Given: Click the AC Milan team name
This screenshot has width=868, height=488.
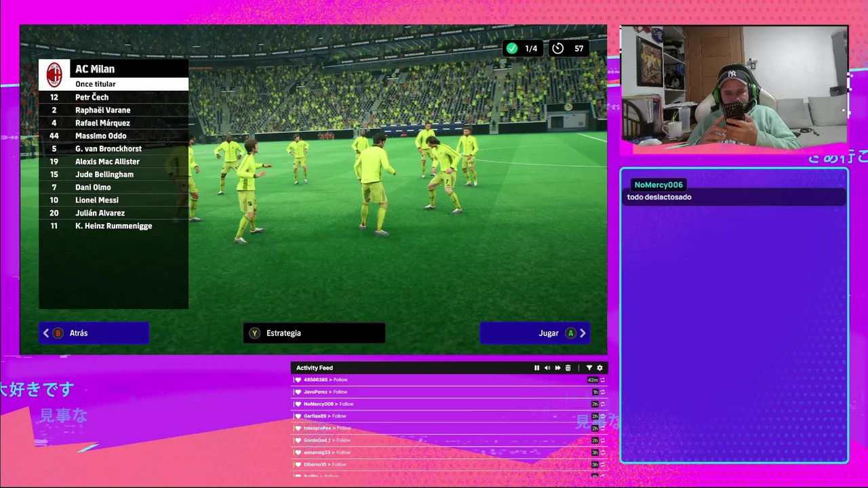Looking at the screenshot, I should (x=95, y=69).
